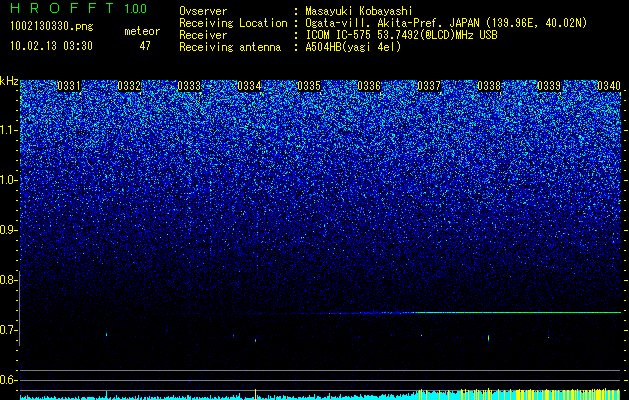Click the HROFFT 1.0.0 title text

pyautogui.click(x=79, y=8)
